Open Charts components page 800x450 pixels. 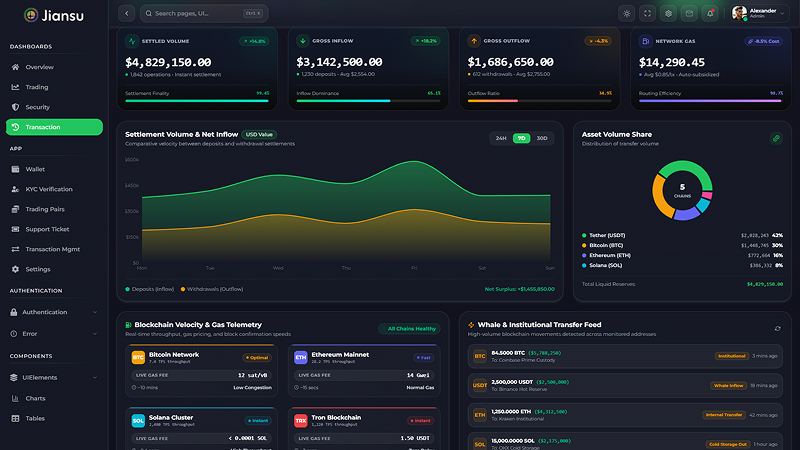[54, 398]
